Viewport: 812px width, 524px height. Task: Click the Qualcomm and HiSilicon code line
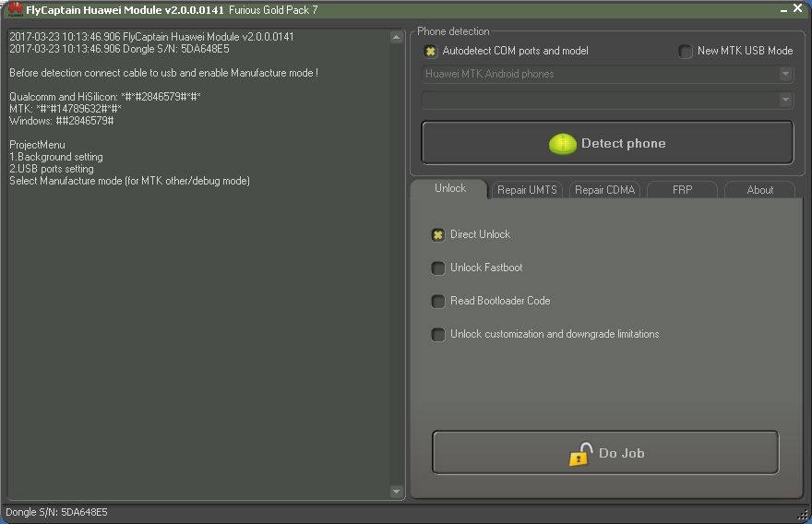(105, 97)
